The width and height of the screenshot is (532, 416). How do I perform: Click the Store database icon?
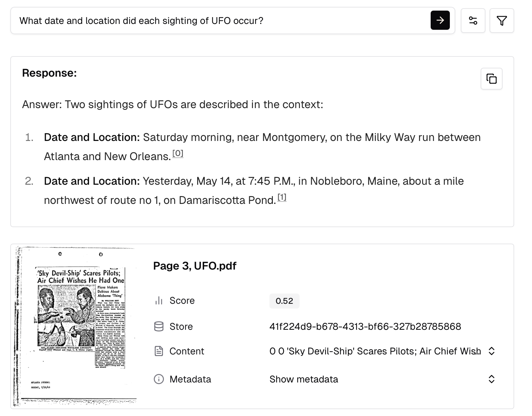coord(159,326)
